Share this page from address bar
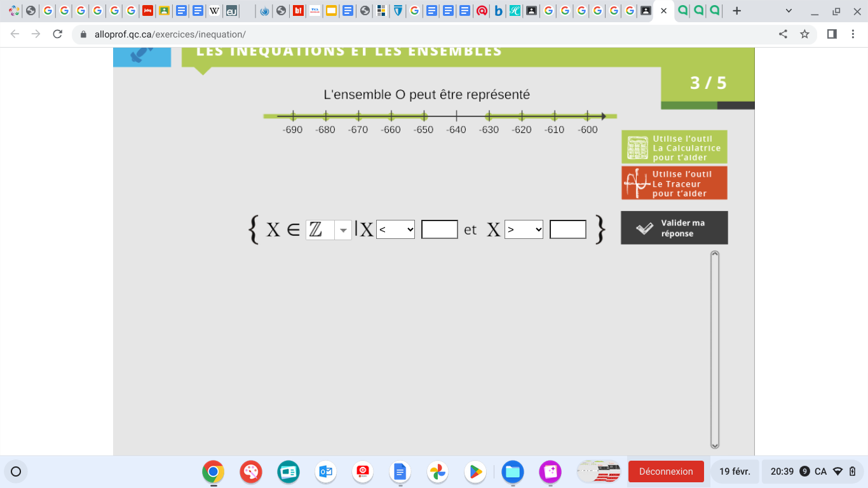The image size is (868, 488). coord(783,34)
